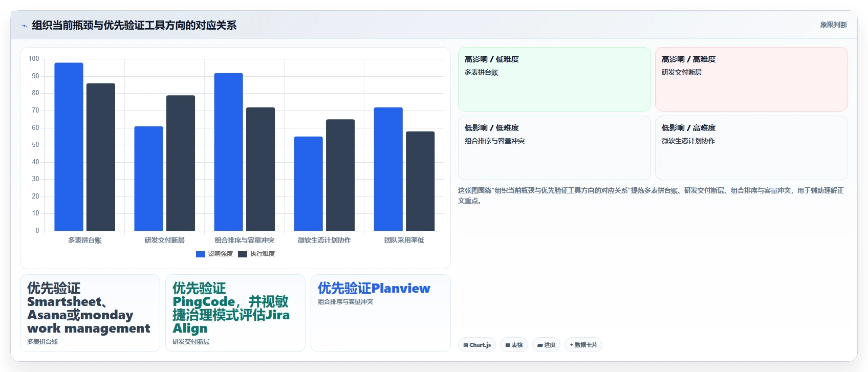Select the 低影响 / 低难度 quadrant card
The width and height of the screenshot is (868, 372).
[554, 148]
